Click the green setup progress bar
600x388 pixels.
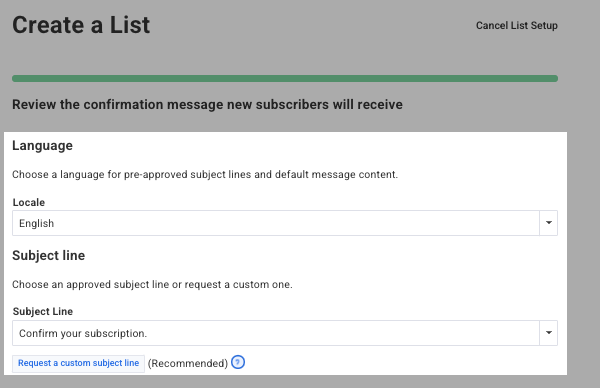285,78
